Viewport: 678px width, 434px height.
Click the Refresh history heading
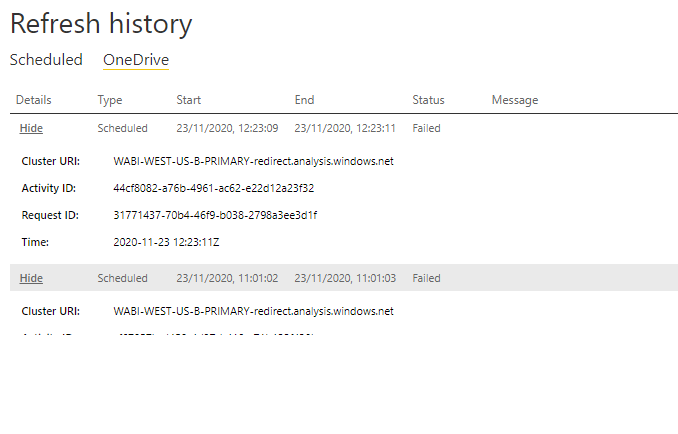(101, 23)
